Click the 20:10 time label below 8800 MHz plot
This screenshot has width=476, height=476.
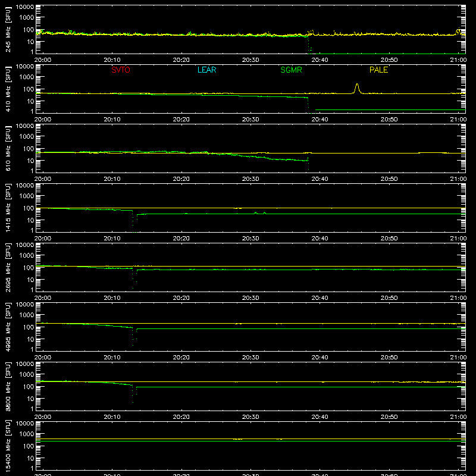[112, 417]
